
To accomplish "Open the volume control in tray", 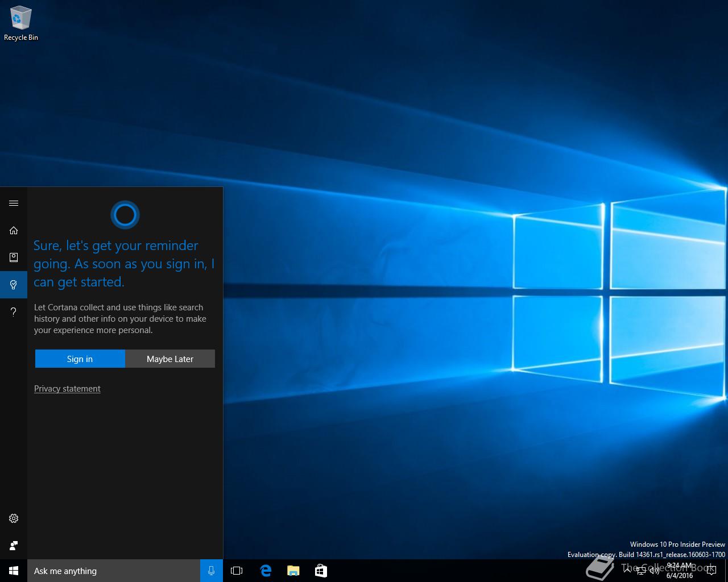I will click(x=654, y=571).
